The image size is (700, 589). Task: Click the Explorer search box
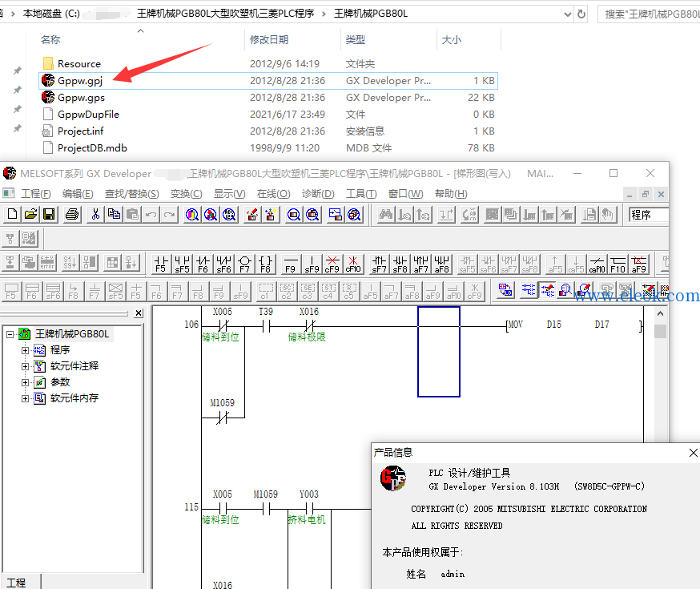click(x=649, y=14)
